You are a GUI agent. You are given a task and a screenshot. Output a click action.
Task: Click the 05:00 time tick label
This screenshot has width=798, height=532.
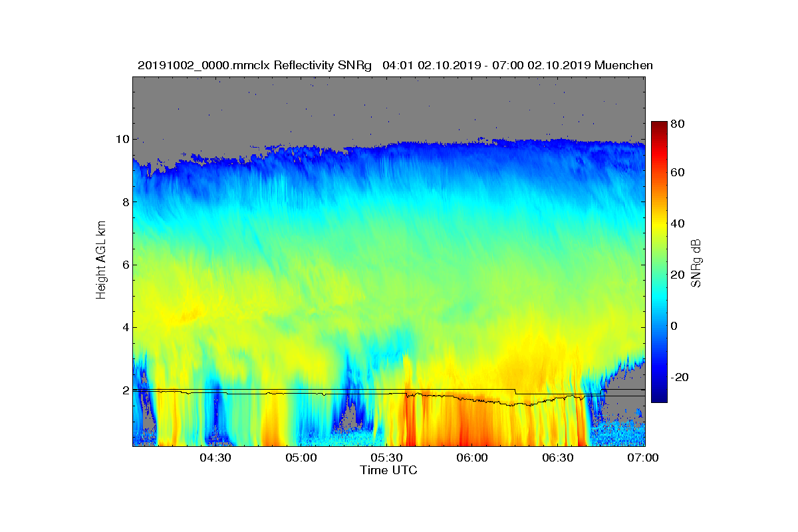point(301,458)
